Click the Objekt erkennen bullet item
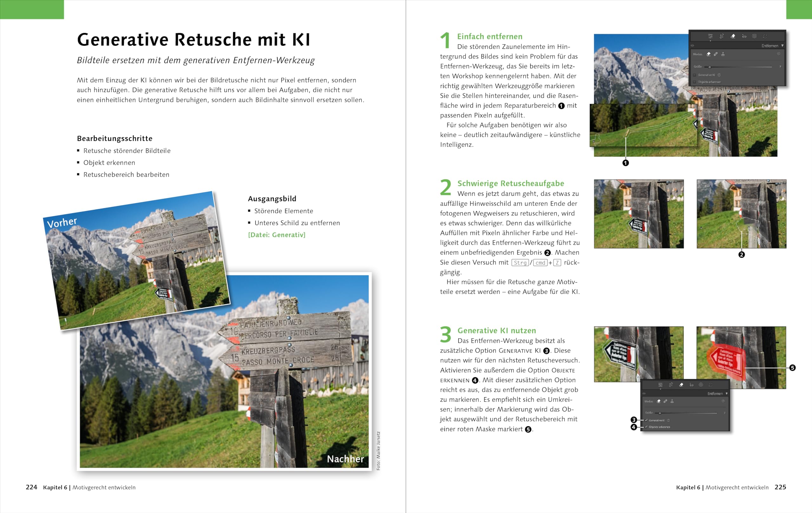 (x=109, y=162)
